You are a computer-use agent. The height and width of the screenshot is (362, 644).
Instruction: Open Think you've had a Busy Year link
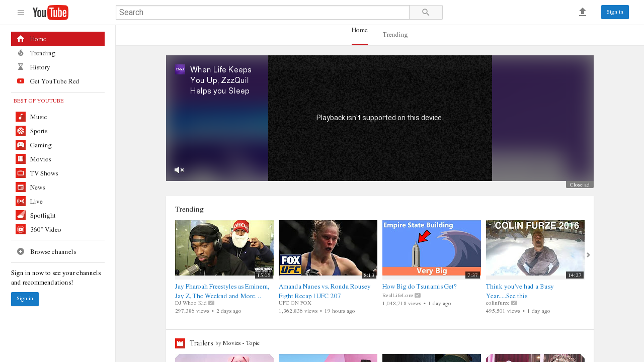coord(520,291)
